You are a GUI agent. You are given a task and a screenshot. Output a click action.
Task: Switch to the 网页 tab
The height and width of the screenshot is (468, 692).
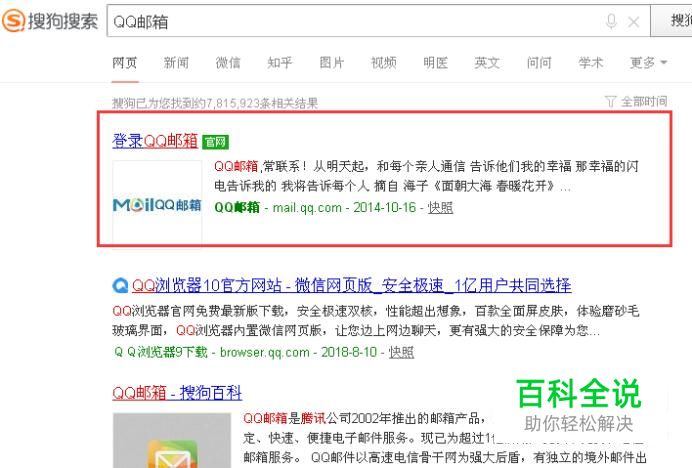pos(125,63)
